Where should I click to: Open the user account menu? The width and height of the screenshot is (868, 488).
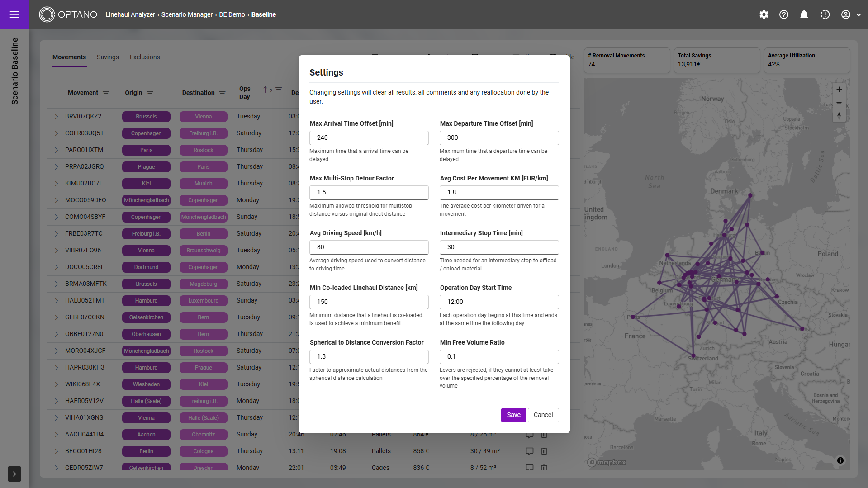click(x=850, y=14)
